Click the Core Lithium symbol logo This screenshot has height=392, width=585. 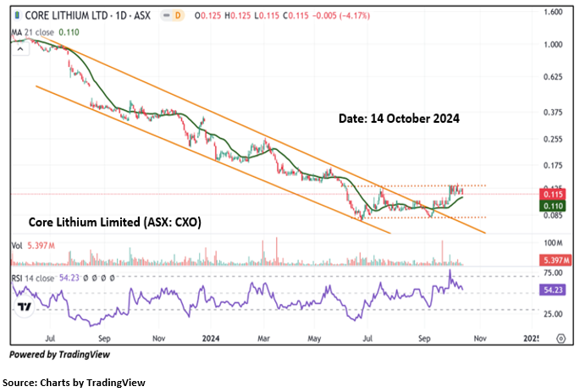(17, 16)
